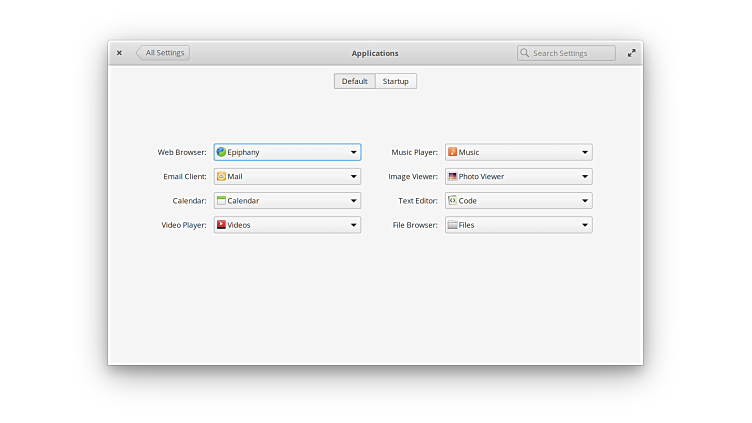Click the Calendar app icon
This screenshot has height=423, width=752.
pos(221,201)
